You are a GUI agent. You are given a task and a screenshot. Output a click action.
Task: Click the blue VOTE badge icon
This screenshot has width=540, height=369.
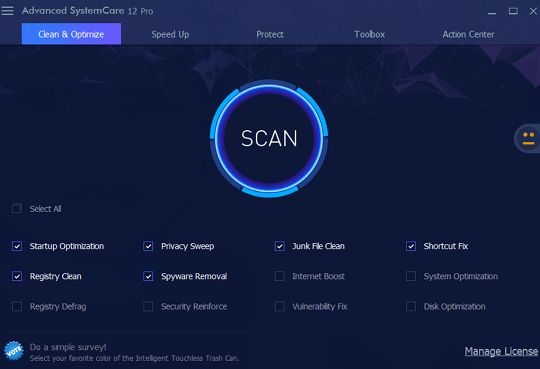(x=14, y=351)
